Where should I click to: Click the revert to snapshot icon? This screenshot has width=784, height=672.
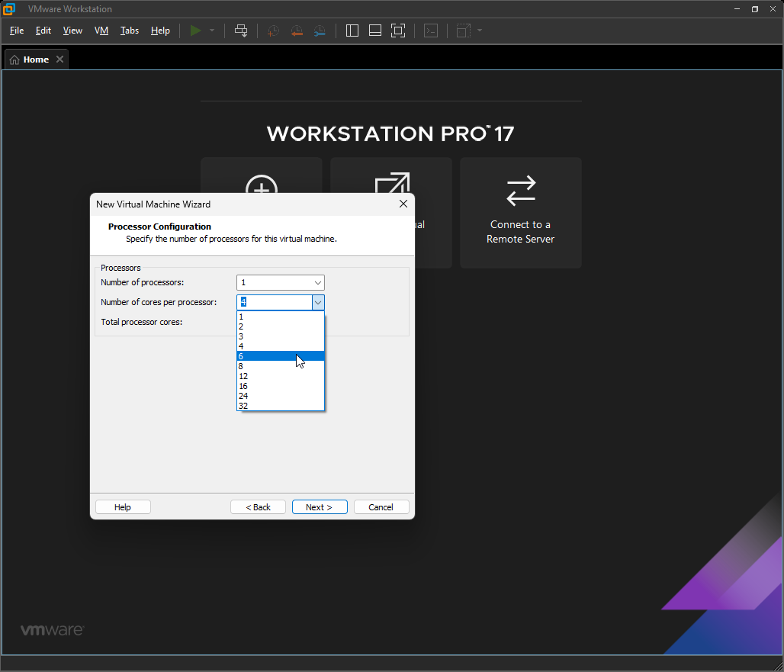click(297, 31)
